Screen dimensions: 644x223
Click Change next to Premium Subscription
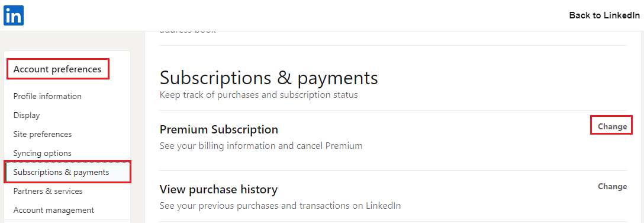tap(613, 126)
